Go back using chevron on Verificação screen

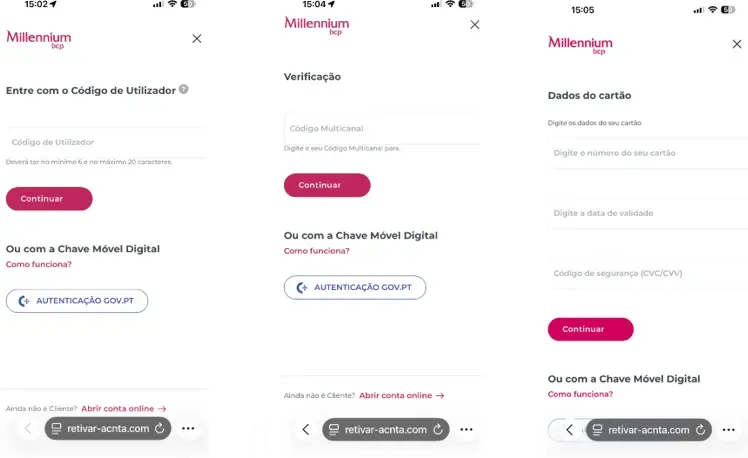pyautogui.click(x=306, y=430)
